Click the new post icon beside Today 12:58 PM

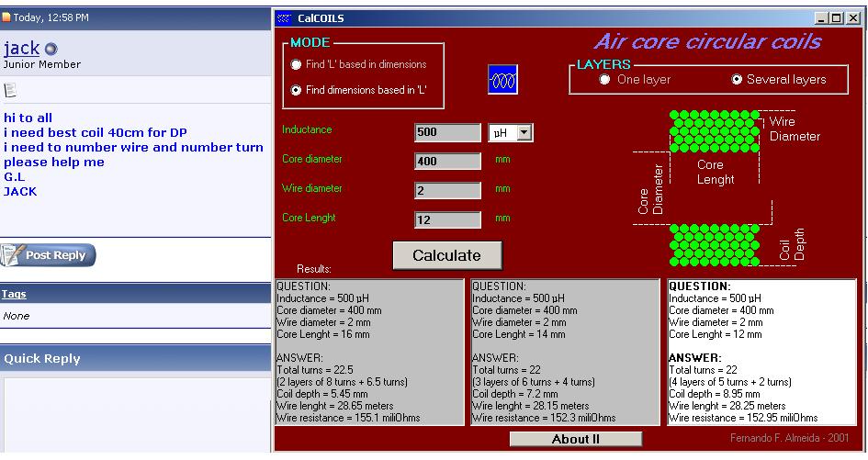tap(6, 17)
